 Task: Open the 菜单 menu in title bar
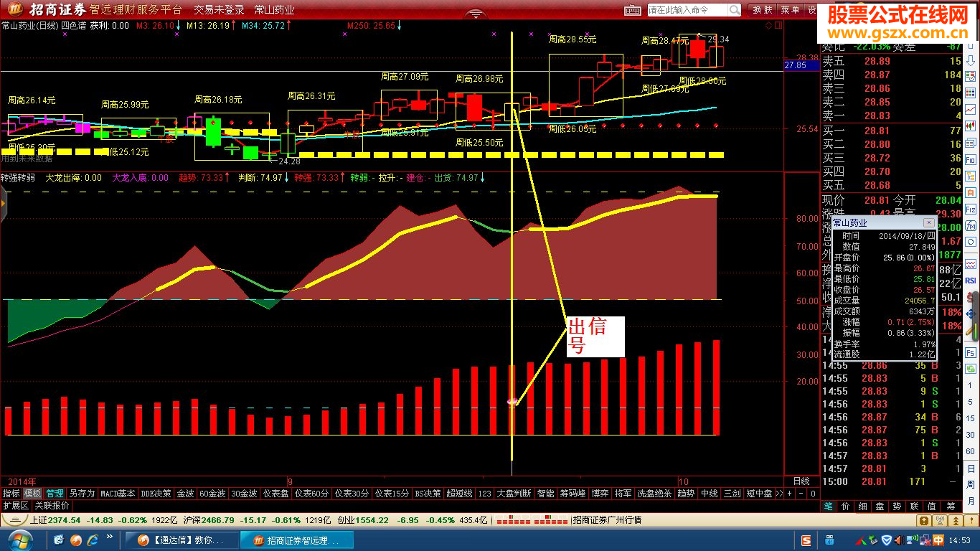[791, 10]
